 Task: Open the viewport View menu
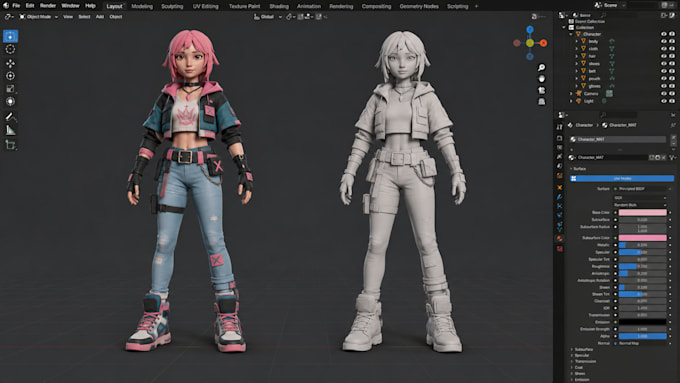68,16
